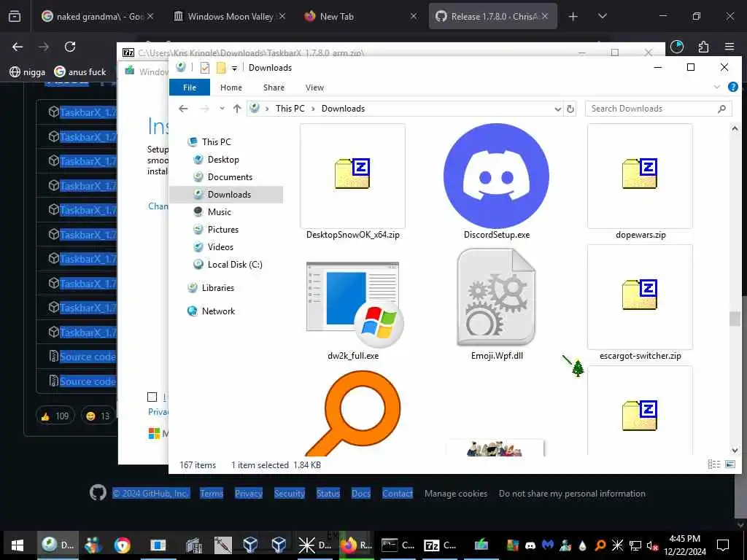
Task: Select the orange magnifier application icon
Action: click(353, 413)
